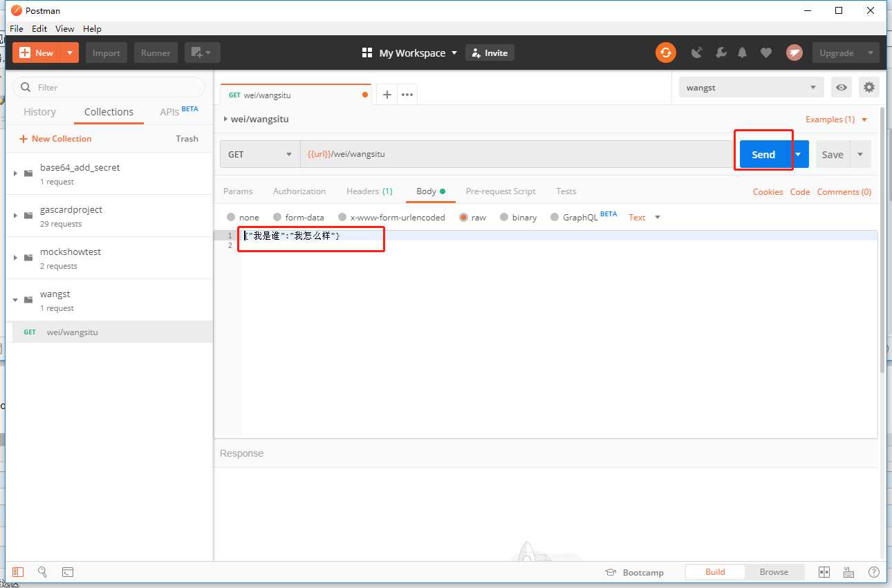Select the x-www-form-urlencoded radio button
The image size is (892, 588).
[x=342, y=217]
